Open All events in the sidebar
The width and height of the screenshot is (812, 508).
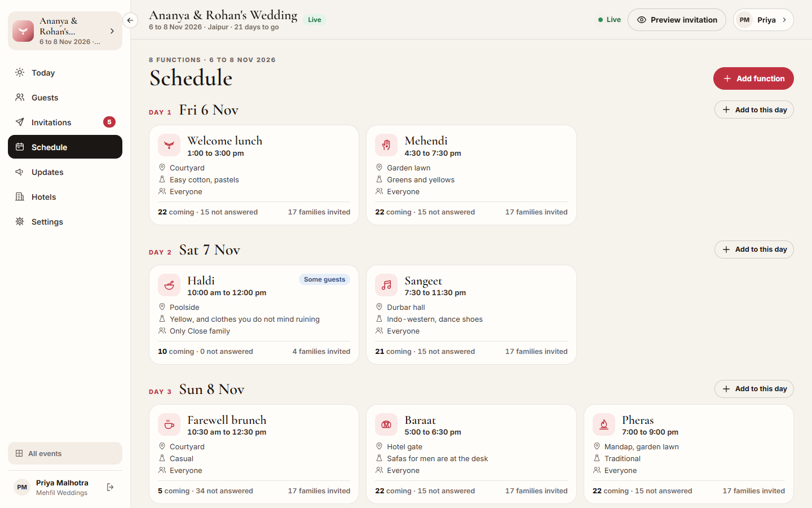coord(65,453)
